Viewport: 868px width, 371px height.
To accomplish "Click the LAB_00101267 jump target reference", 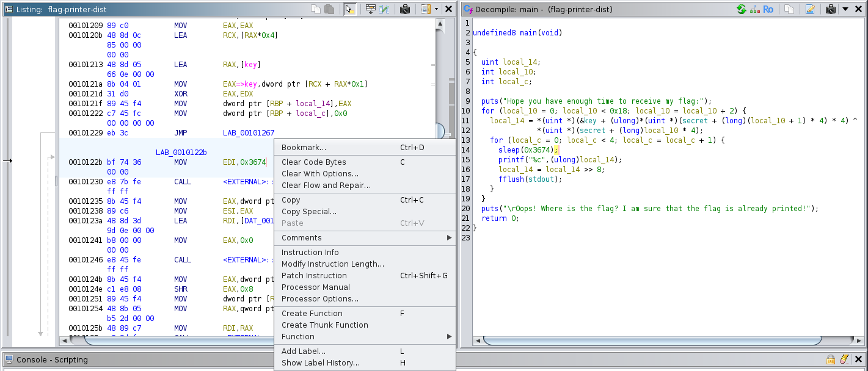I will [x=249, y=133].
